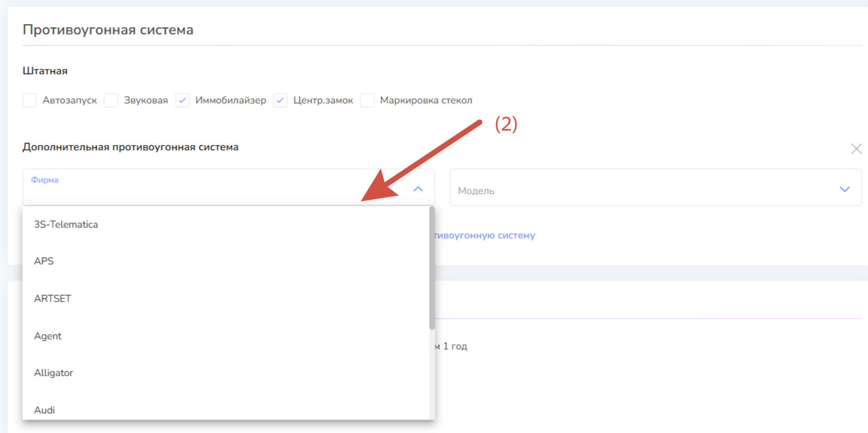Pick Audi from the dropdown list
Viewport: 868px width, 433px height.
tap(44, 410)
